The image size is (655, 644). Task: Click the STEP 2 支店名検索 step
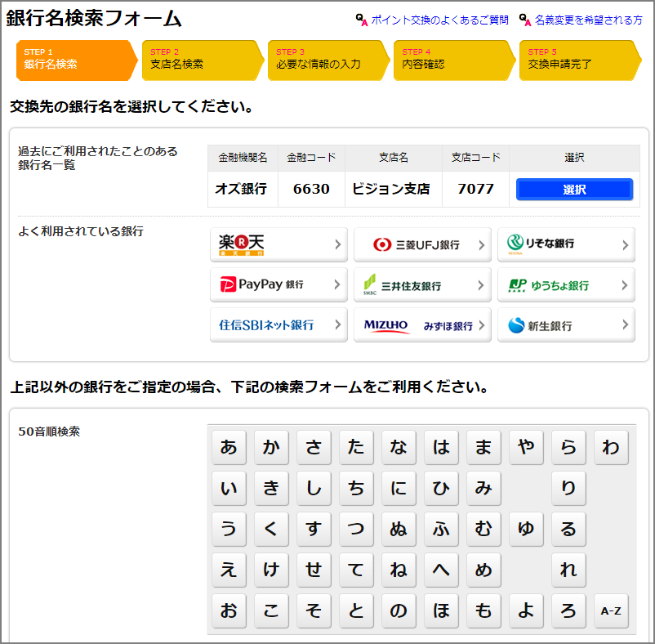203,60
